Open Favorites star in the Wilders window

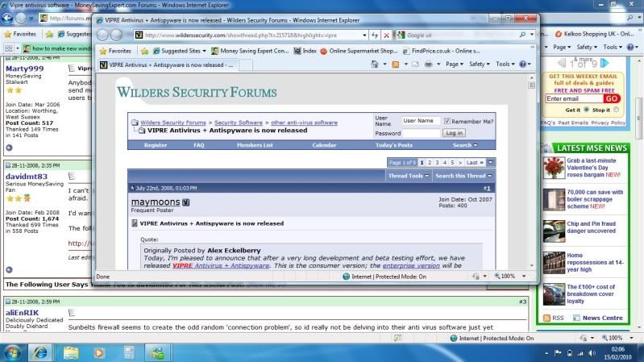pyautogui.click(x=116, y=51)
